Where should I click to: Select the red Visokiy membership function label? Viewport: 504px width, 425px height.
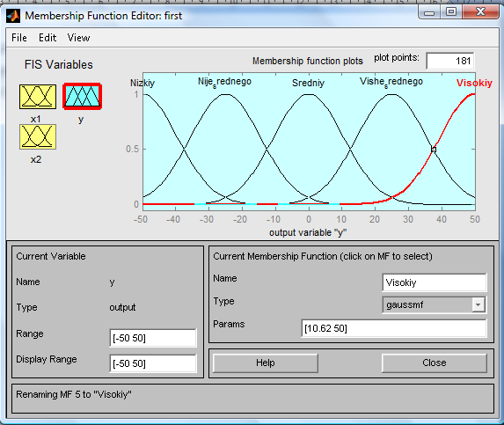click(474, 83)
